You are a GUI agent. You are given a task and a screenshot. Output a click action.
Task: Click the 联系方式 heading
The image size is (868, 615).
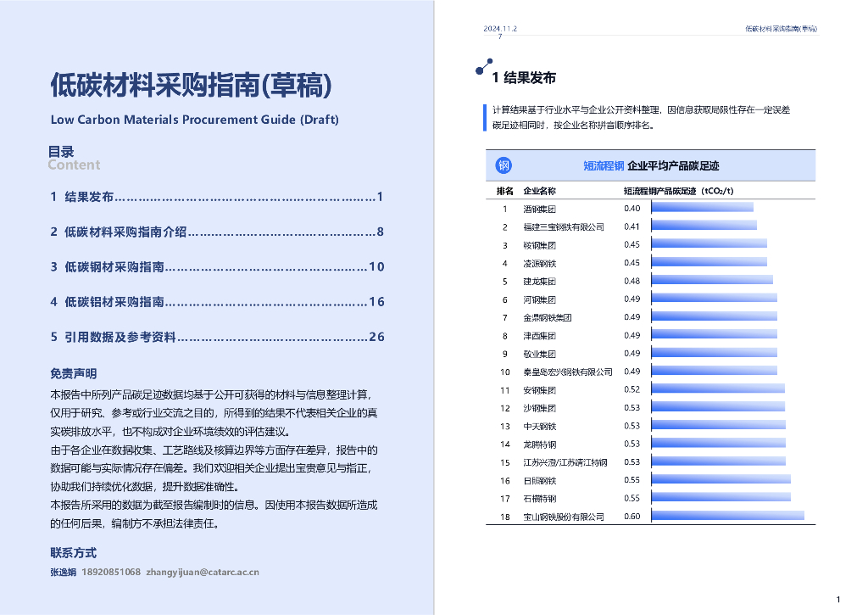(74, 553)
